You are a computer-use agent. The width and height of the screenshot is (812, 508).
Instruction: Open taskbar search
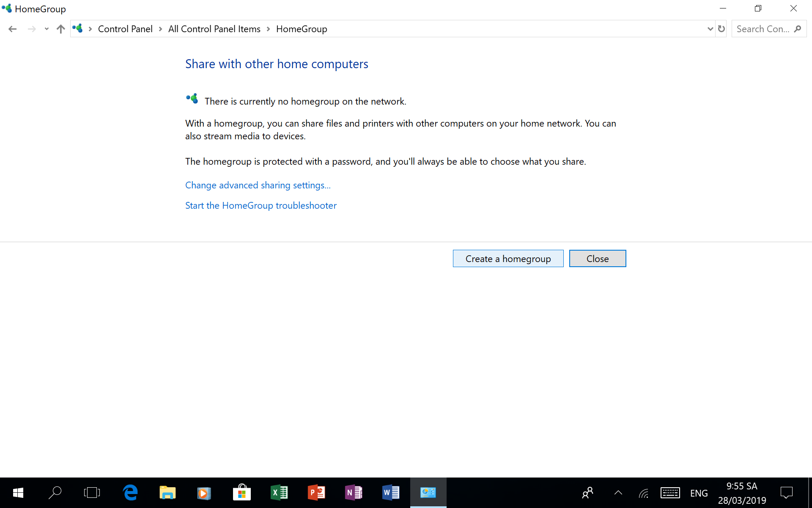55,493
